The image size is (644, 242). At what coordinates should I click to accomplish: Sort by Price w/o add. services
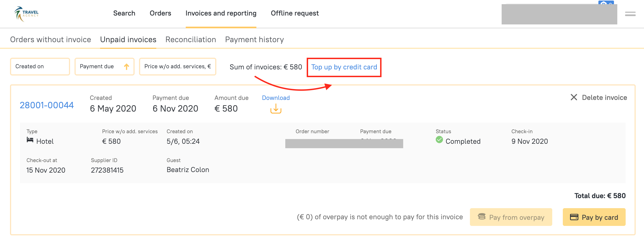pos(177,67)
